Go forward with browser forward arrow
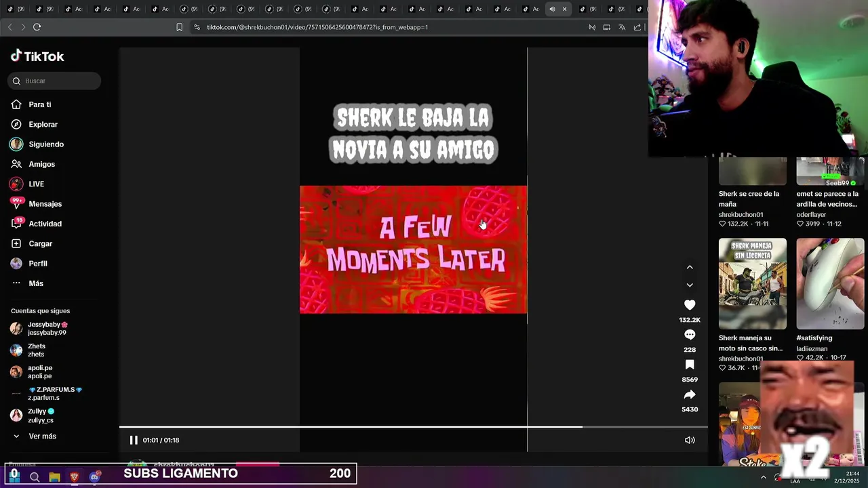 pos(23,27)
